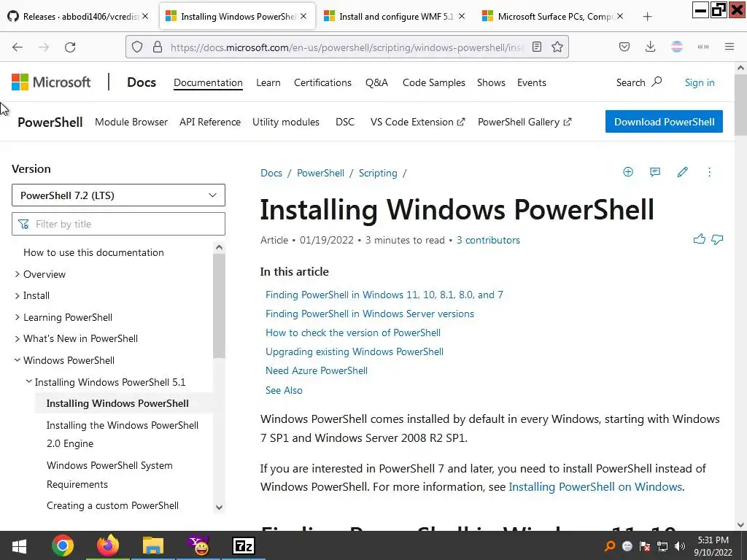Open Module Browser link
Image resolution: width=747 pixels, height=560 pixels.
[x=131, y=122]
